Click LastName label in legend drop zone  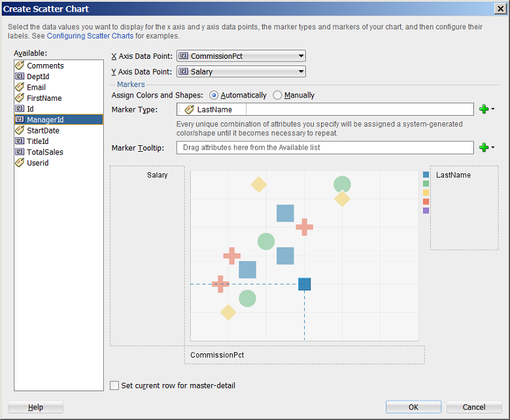pos(453,175)
